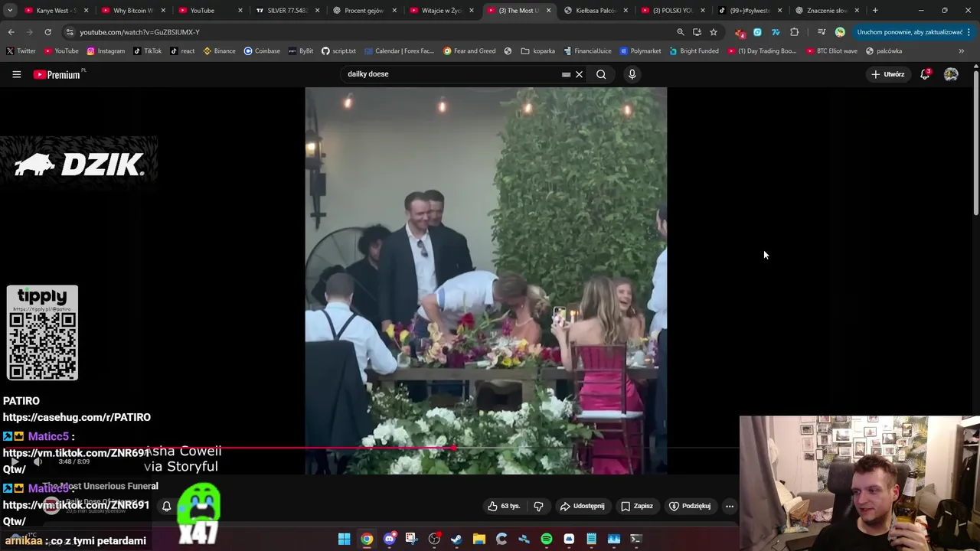Open the koparka bookmarks folder
Screen dimensions: 980x551
(x=538, y=51)
